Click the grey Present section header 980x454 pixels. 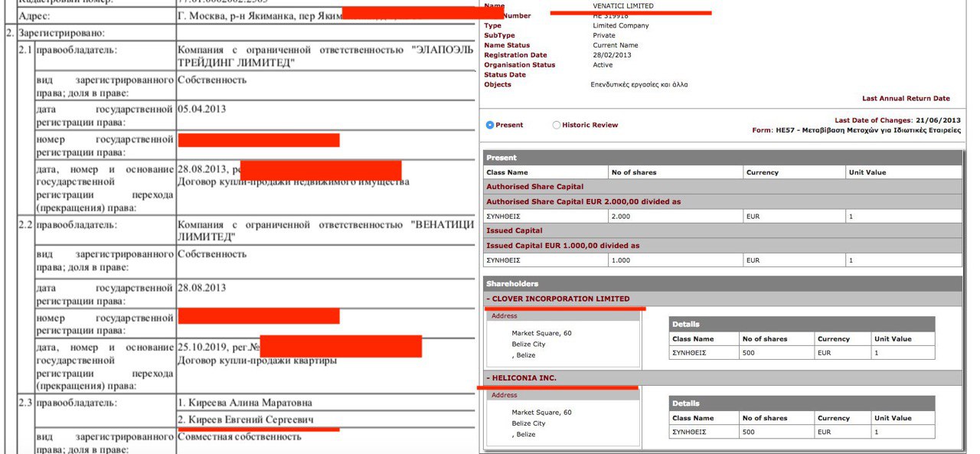pyautogui.click(x=723, y=158)
